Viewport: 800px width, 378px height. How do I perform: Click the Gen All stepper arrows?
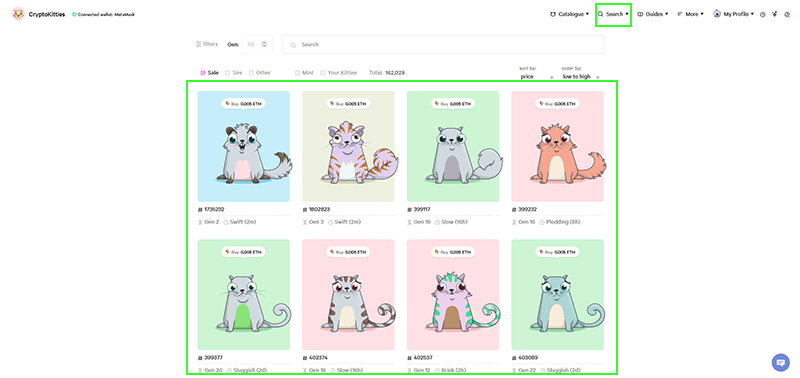[264, 44]
